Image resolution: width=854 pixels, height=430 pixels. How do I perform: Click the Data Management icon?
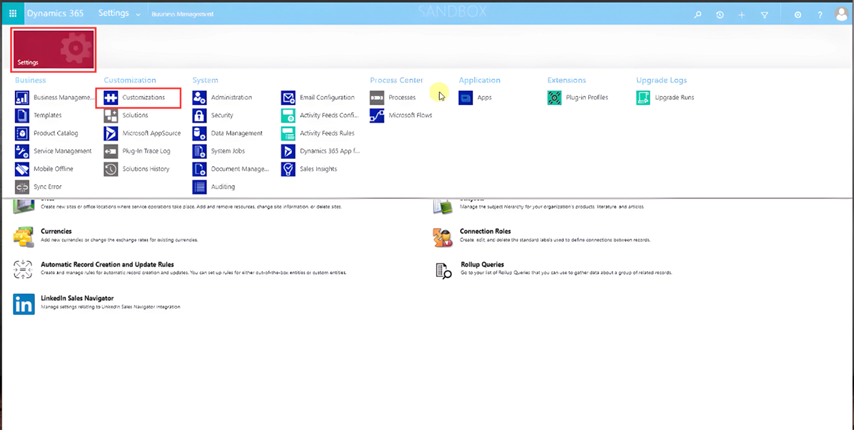pos(199,133)
